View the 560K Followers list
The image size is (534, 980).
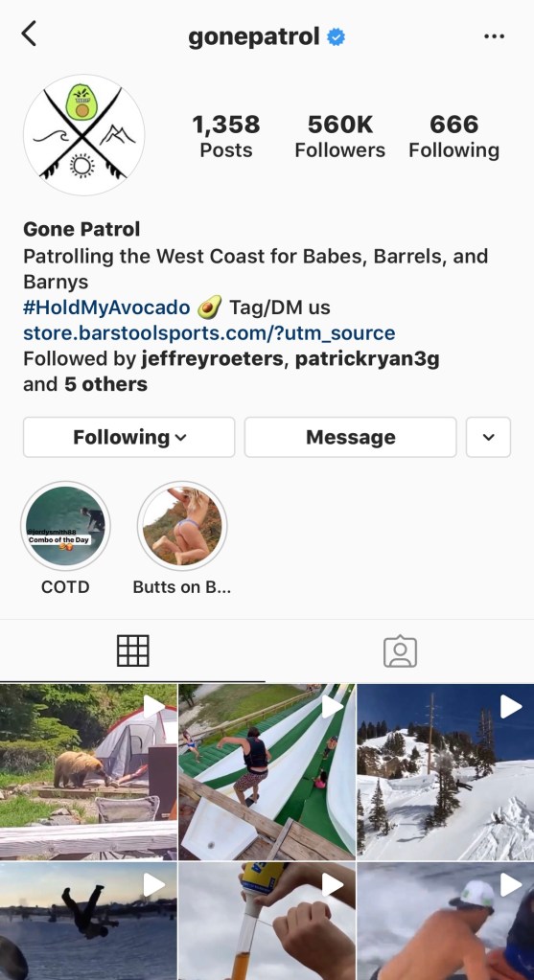340,136
